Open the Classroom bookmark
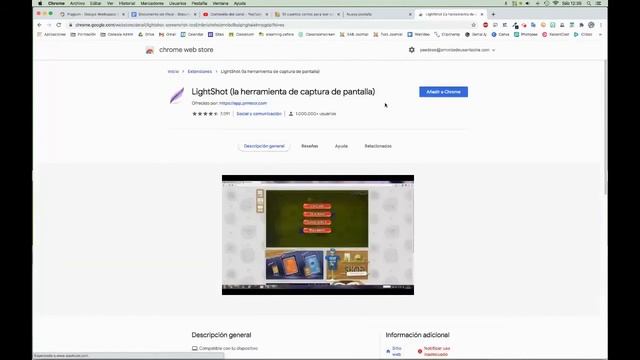 241,35
